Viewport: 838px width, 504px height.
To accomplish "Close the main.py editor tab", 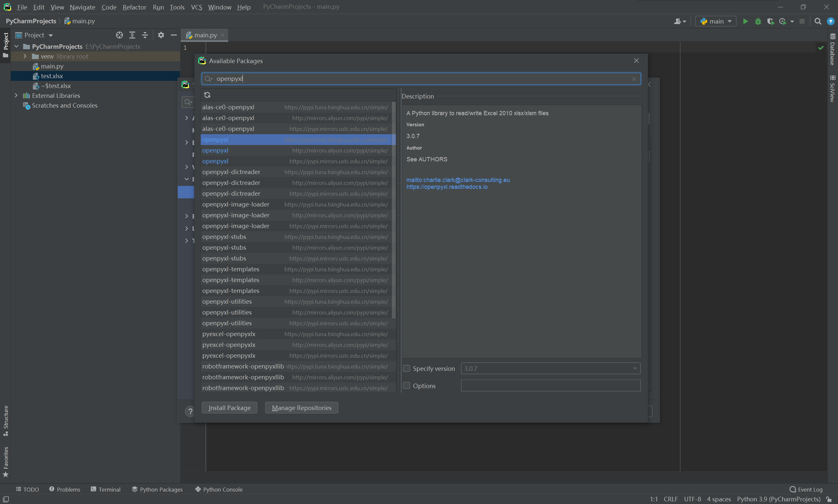I will [223, 35].
